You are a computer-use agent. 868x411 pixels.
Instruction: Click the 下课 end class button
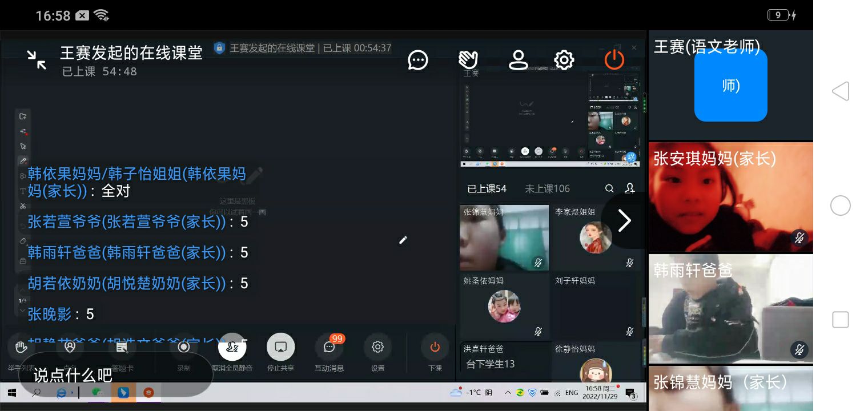(x=435, y=347)
